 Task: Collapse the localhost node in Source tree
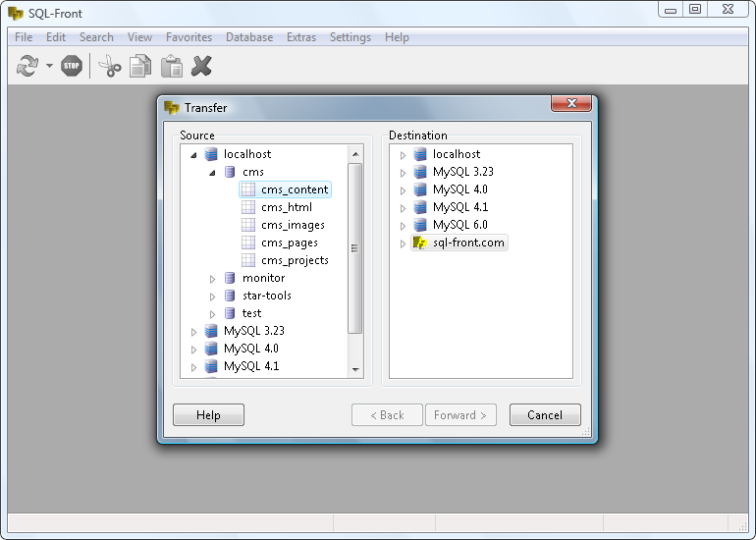(193, 155)
